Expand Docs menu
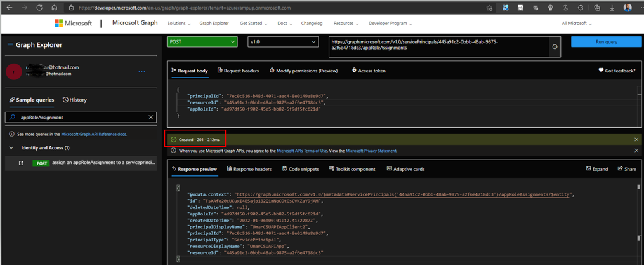644x265 pixels. tap(285, 24)
